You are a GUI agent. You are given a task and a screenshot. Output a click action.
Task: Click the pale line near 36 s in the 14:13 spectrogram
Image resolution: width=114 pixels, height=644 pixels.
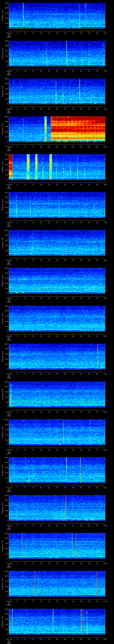(x=67, y=469)
